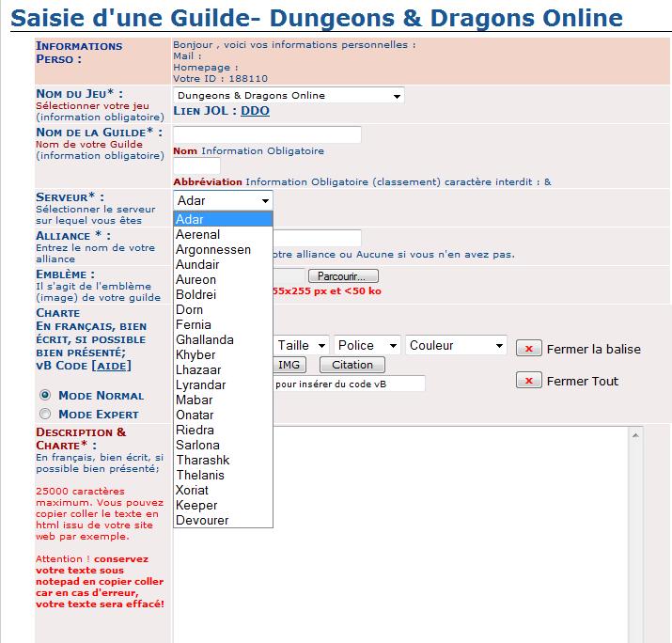Viewport: 672px width, 643px height.
Task: Collapse the Serveur dropdown showing Adar
Action: 223,200
